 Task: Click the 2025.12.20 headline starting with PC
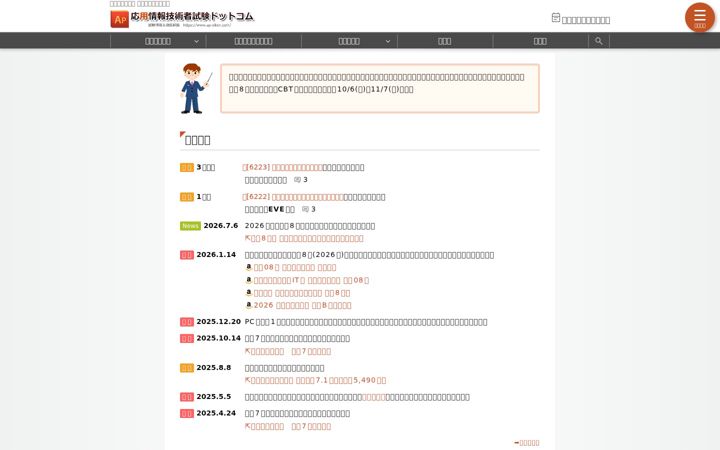click(x=366, y=322)
